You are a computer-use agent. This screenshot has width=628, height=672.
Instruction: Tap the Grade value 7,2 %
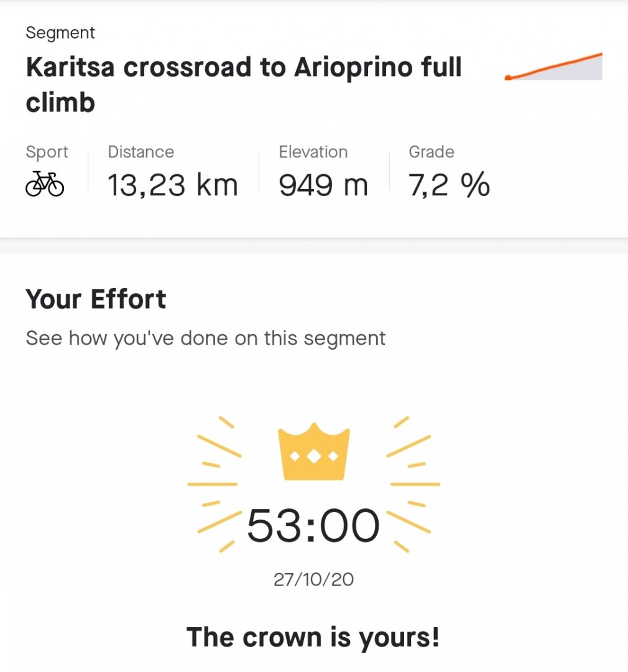pos(449,185)
